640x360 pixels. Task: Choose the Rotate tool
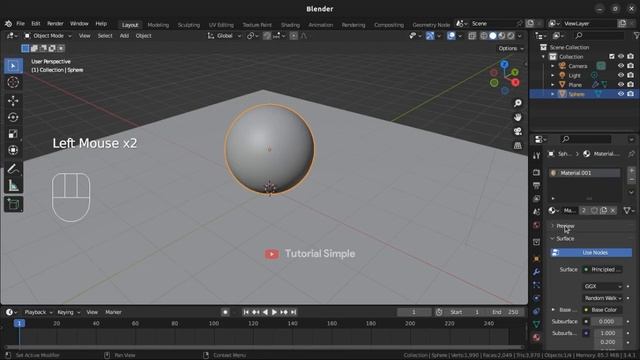[x=13, y=118]
